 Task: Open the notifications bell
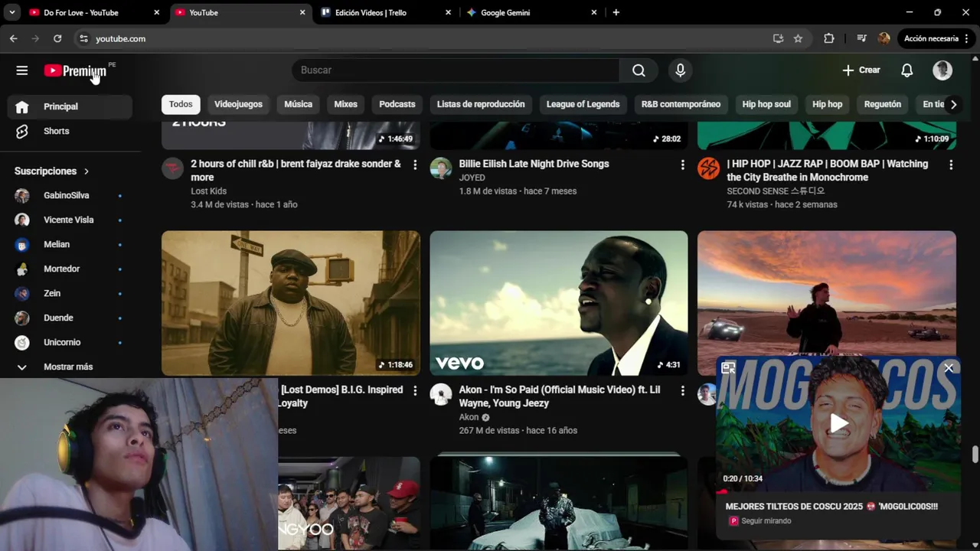(x=906, y=70)
